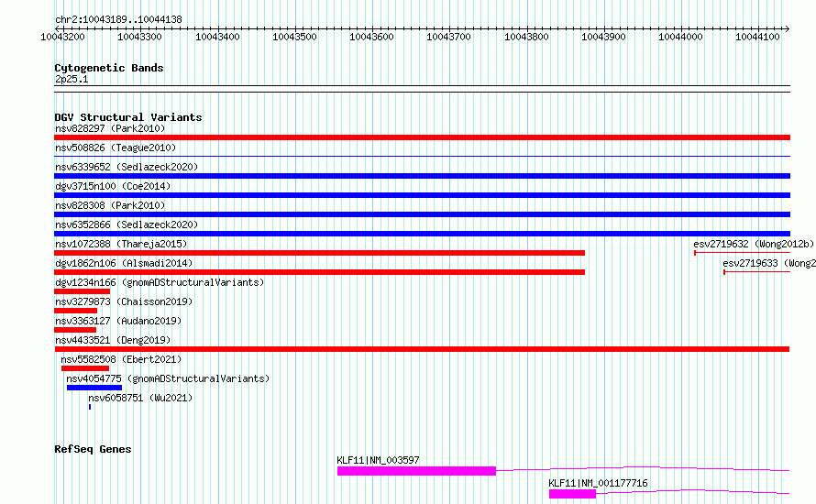Click the Cytogenetic Bands track title
Image resolution: width=816 pixels, height=504 pixels.
[x=109, y=68]
